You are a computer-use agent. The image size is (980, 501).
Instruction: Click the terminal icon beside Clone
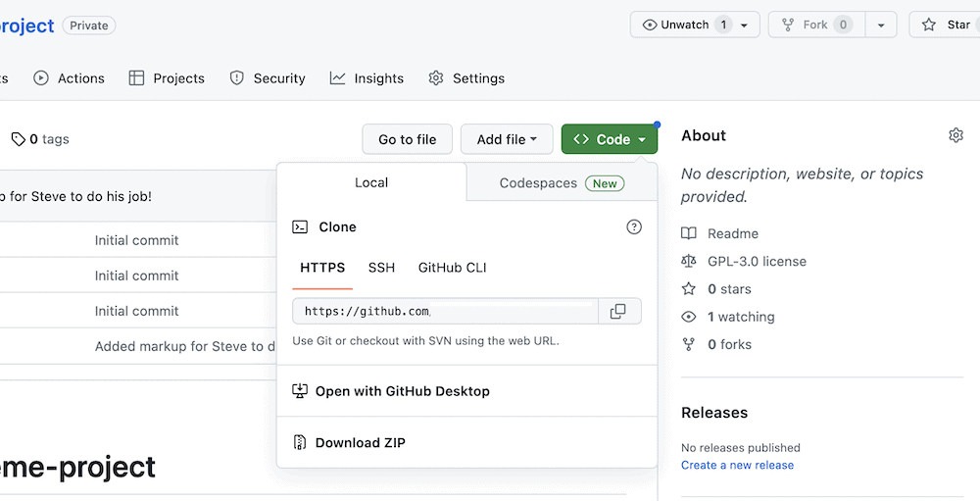[301, 226]
